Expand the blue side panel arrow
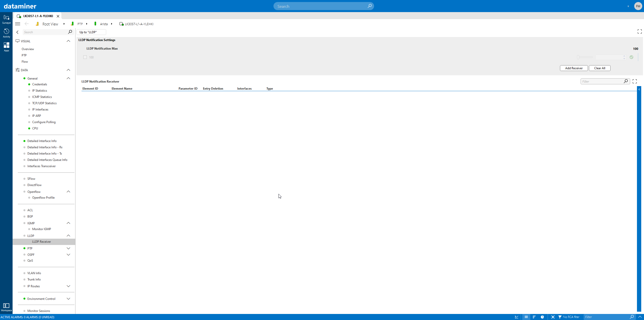This screenshot has height=320, width=644. (x=639, y=89)
